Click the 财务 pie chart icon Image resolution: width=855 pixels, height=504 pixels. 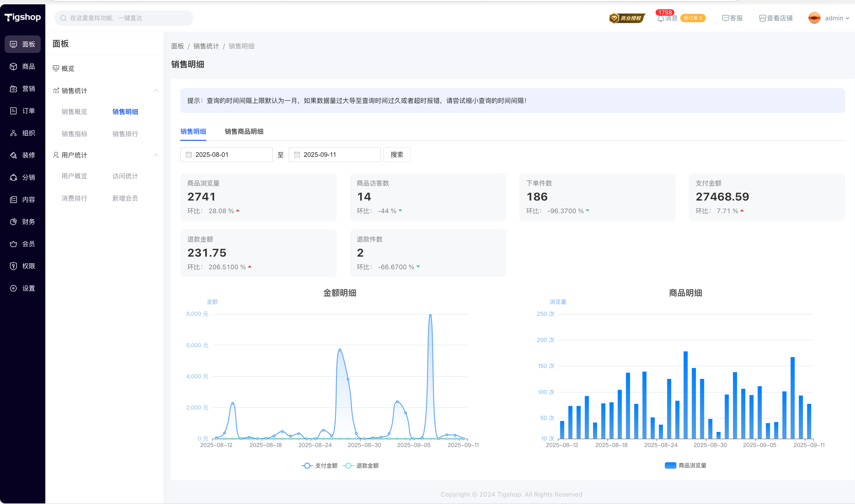[x=13, y=222]
